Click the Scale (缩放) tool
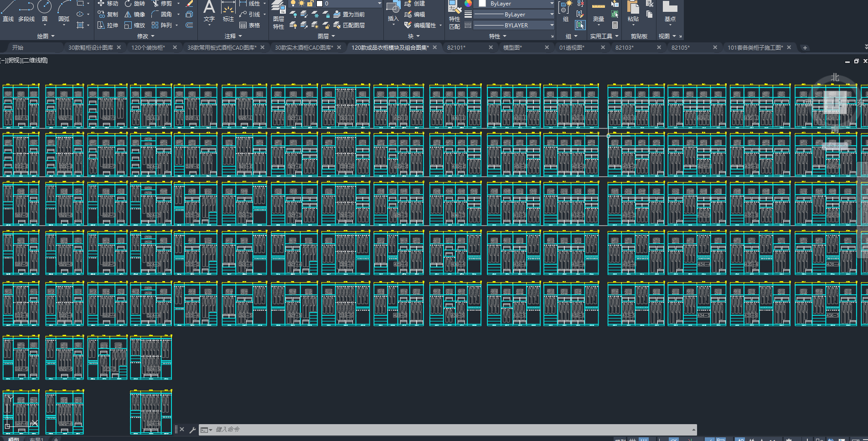Viewport: 868px width, 441px height. tap(135, 26)
